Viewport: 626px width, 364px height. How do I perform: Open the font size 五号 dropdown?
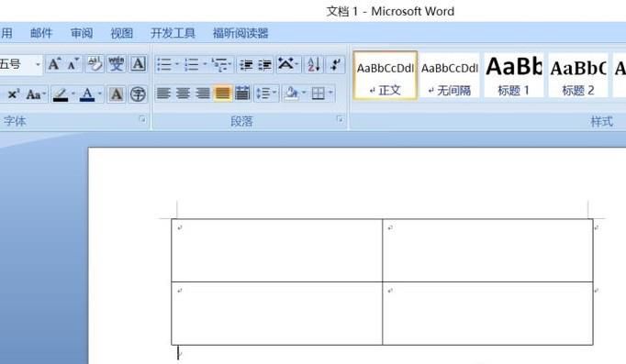39,64
